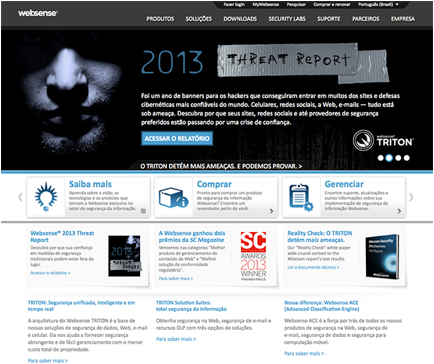
Task: Click the Pesquisar link
Action: coord(296,4)
